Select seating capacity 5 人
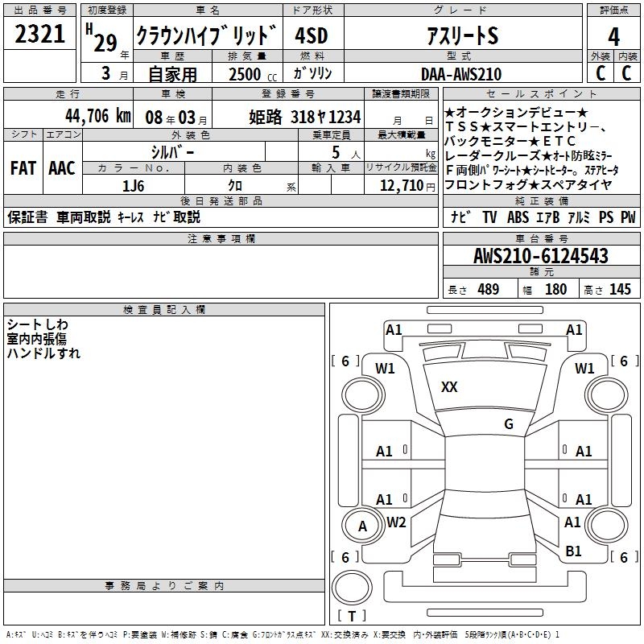The height and width of the screenshot is (644, 644). click(x=346, y=153)
